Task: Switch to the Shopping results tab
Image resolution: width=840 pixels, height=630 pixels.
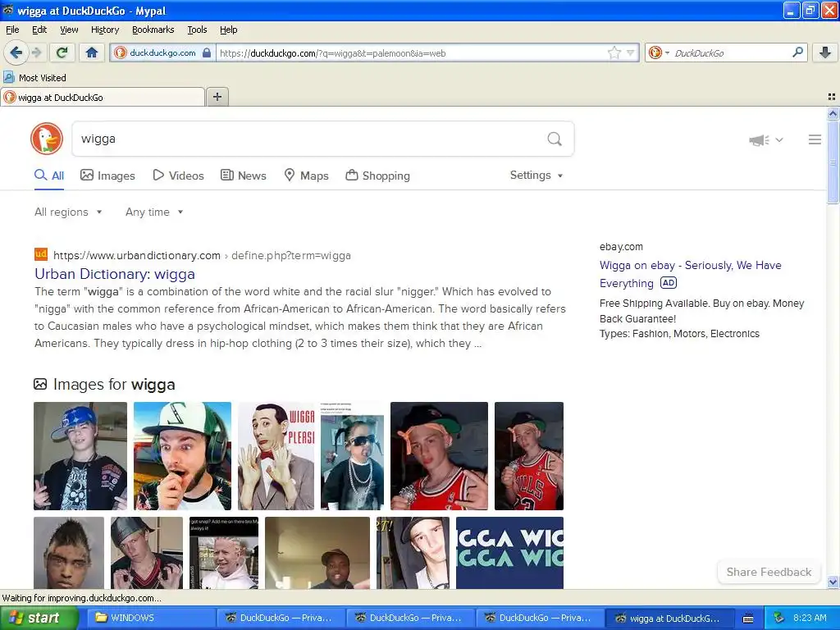Action: coord(377,176)
